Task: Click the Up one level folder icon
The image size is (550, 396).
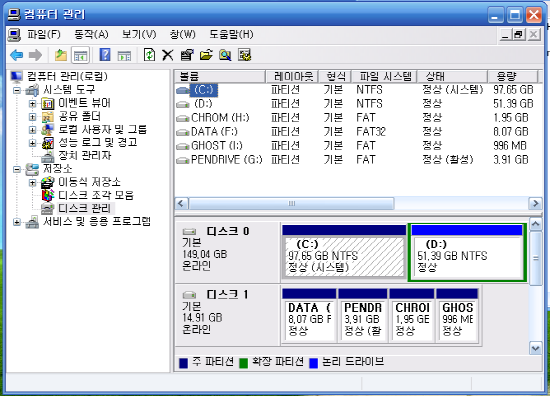Action: pyautogui.click(x=61, y=55)
